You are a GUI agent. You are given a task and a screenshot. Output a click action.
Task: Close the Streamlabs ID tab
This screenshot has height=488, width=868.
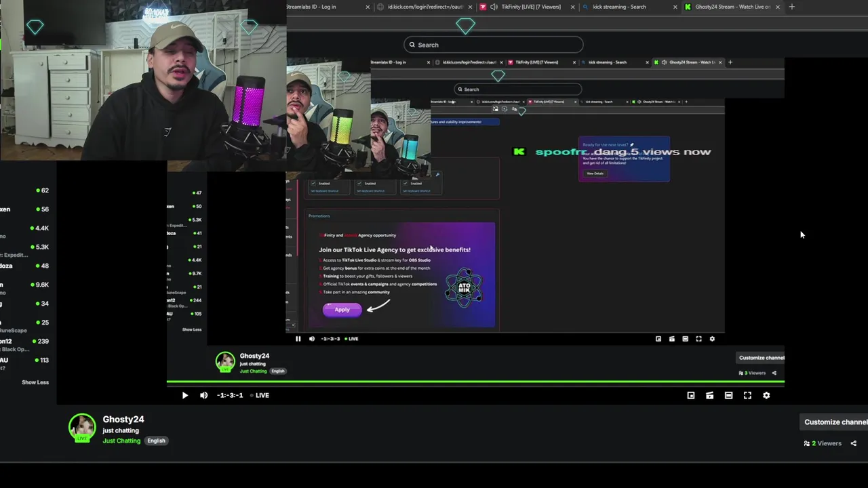[368, 7]
